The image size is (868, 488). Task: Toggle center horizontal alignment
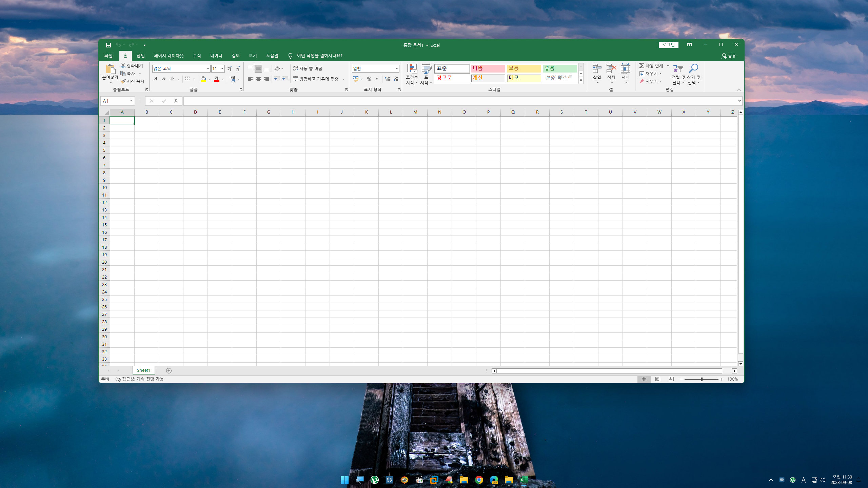[258, 79]
